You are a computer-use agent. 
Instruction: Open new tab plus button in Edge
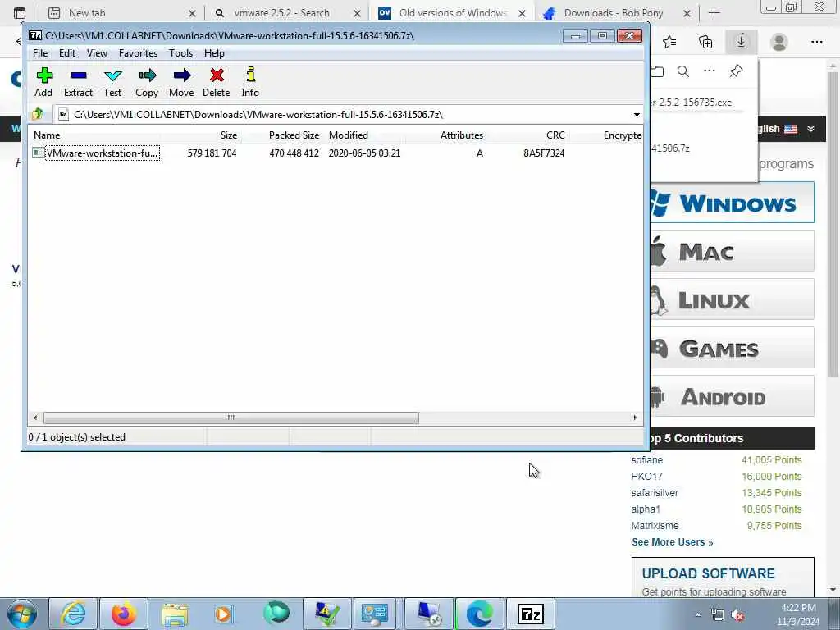tap(714, 13)
